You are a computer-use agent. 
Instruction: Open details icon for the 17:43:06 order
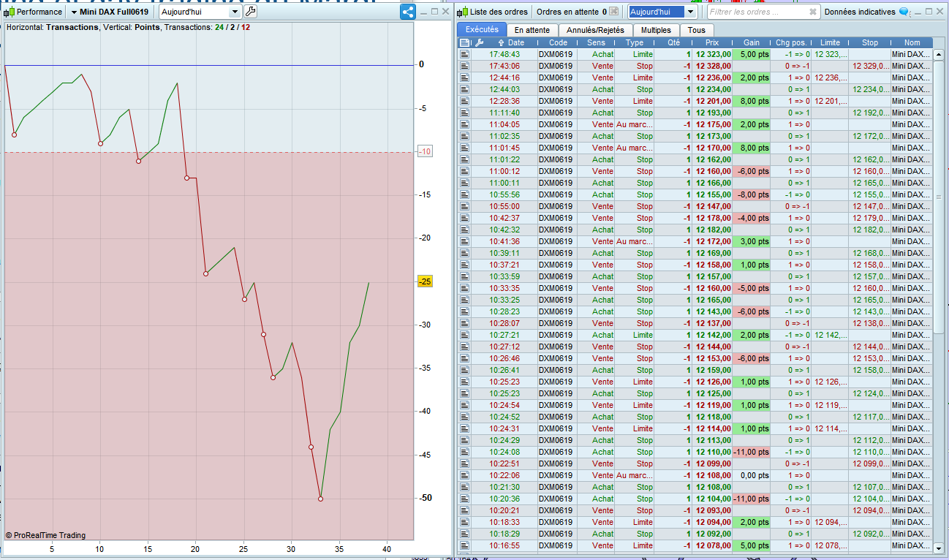click(x=464, y=66)
